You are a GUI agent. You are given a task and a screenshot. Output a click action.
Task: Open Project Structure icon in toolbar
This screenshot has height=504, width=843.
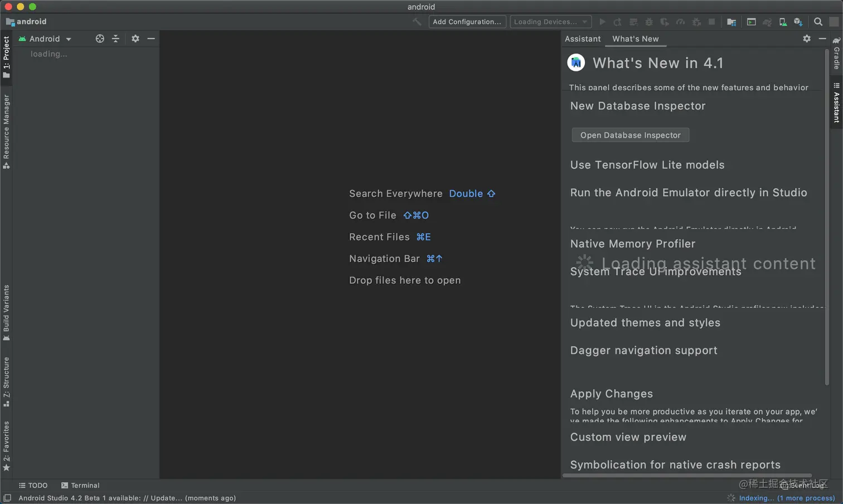coord(731,22)
